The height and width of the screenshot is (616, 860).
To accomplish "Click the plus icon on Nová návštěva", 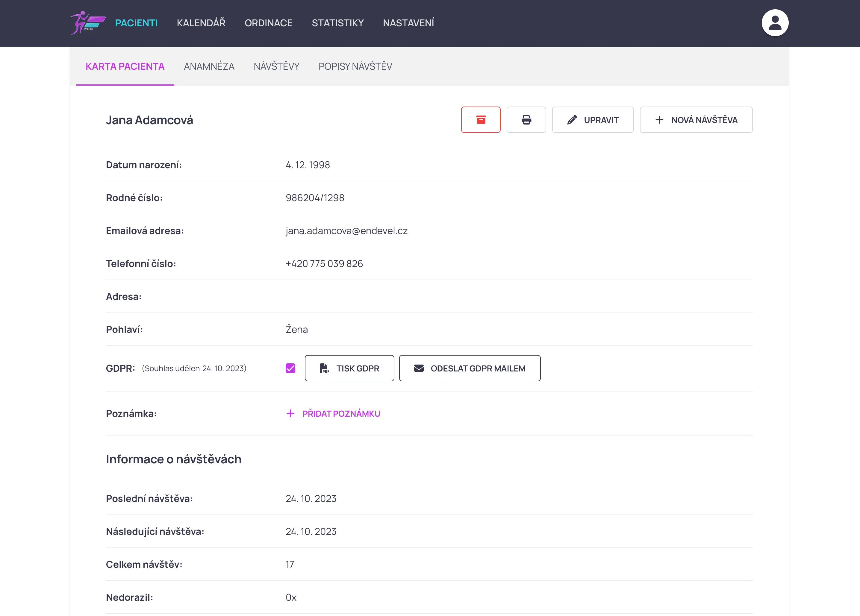I will point(659,120).
